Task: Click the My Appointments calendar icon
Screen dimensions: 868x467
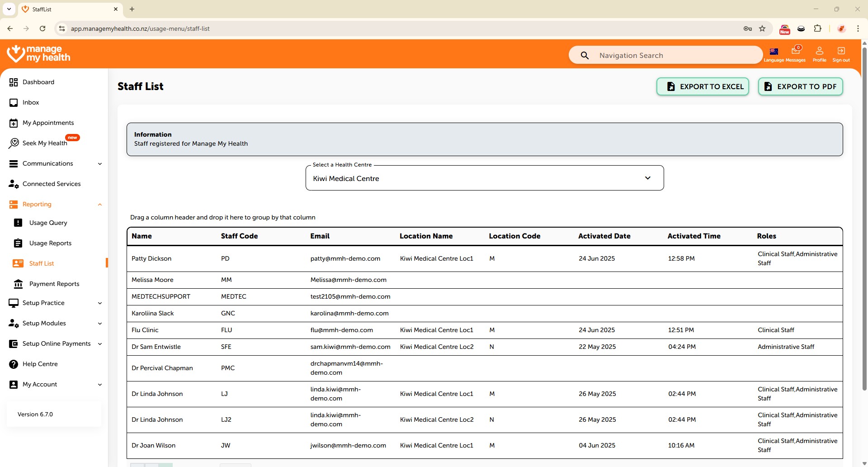Action: pos(14,123)
